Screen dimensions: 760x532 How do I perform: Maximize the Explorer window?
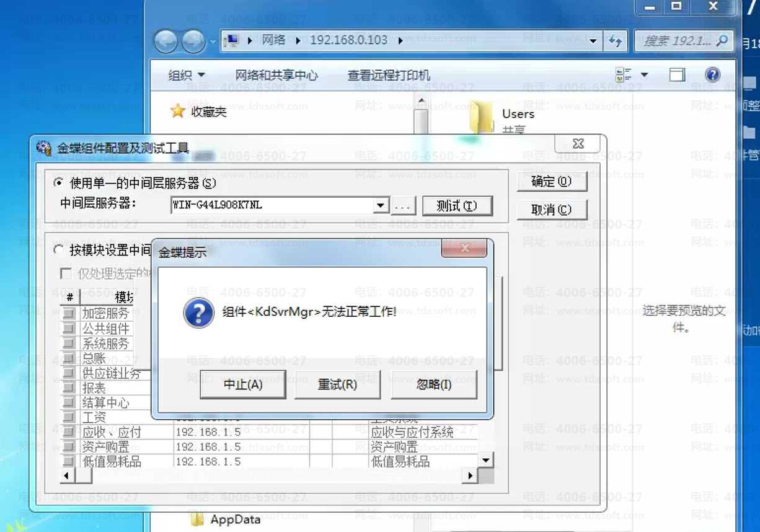676,7
